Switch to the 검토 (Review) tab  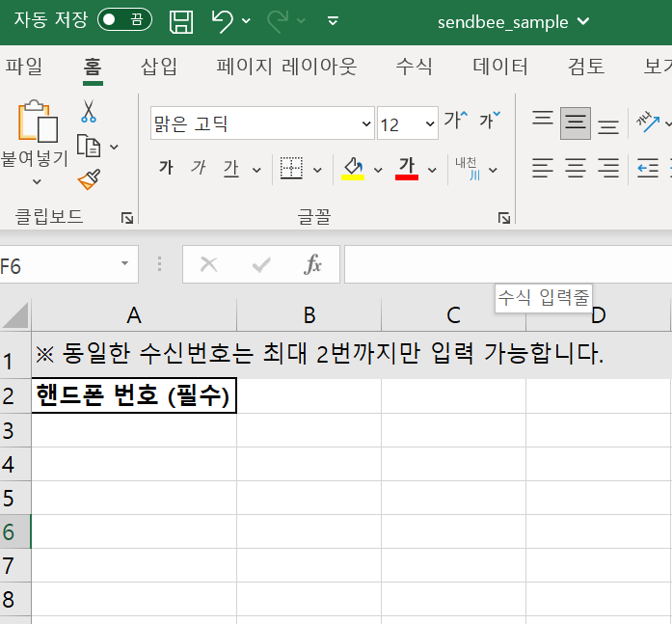[586, 67]
